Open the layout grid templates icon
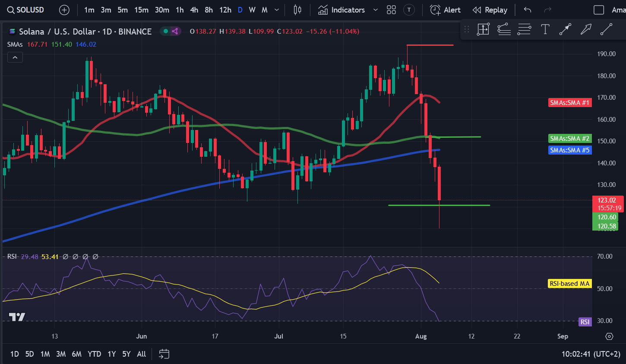The height and width of the screenshot is (364, 626). 391,10
